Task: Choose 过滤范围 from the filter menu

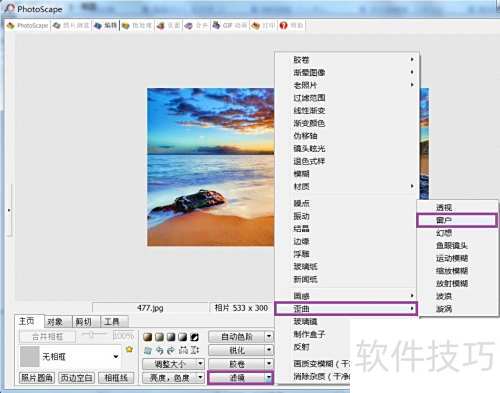Action: point(346,98)
